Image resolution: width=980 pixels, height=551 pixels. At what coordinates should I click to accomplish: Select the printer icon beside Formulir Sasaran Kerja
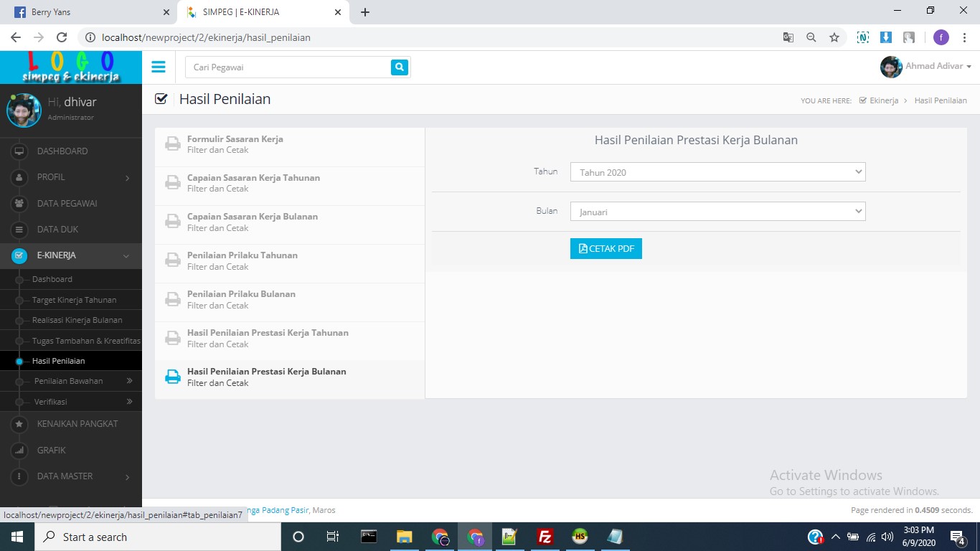click(172, 143)
